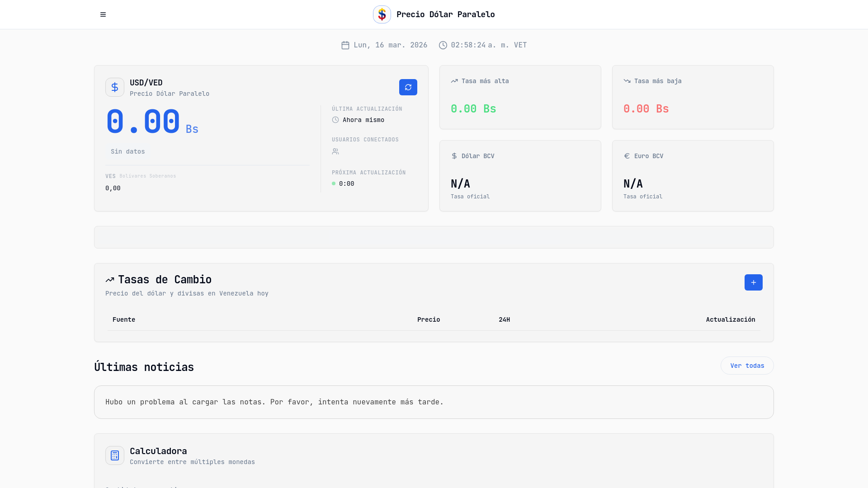Click the Lun, 16 mar. 2026 date
The image size is (868, 488).
(391, 45)
